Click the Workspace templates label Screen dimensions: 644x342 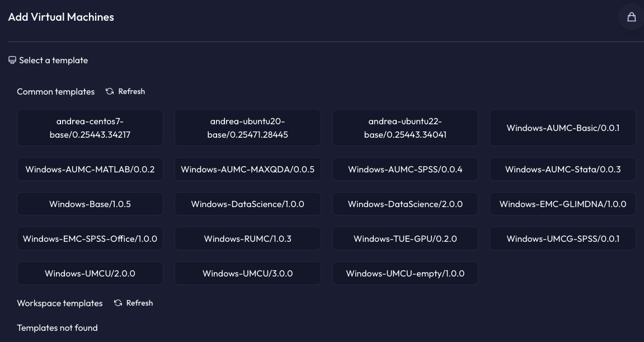60,303
